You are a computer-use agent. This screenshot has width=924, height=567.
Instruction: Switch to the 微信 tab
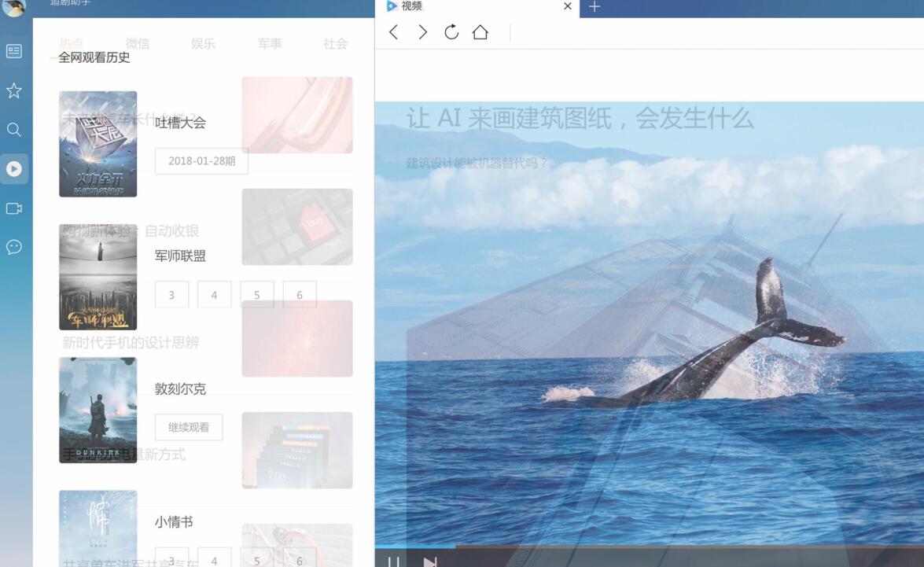(x=138, y=43)
